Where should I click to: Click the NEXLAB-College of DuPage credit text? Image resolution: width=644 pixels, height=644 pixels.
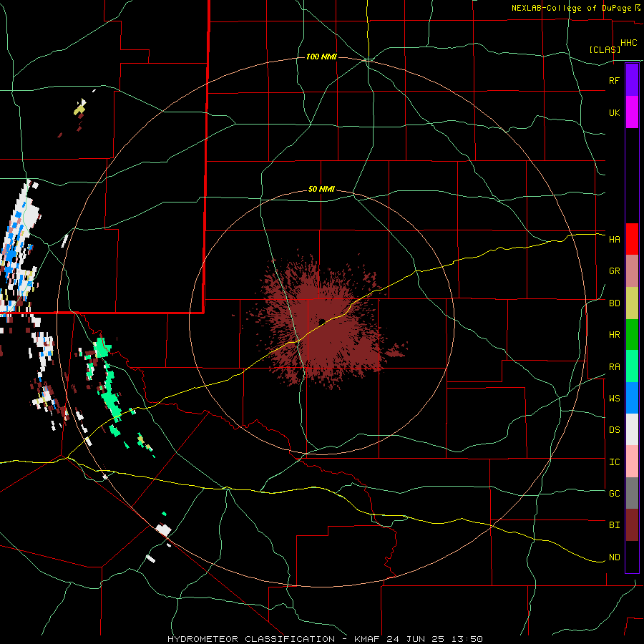pyautogui.click(x=572, y=8)
